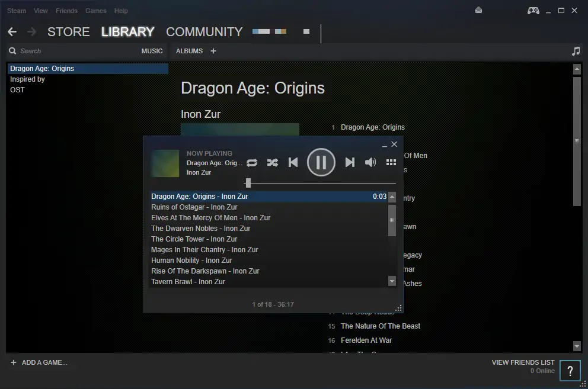
Task: Open the question mark help button
Action: point(570,371)
